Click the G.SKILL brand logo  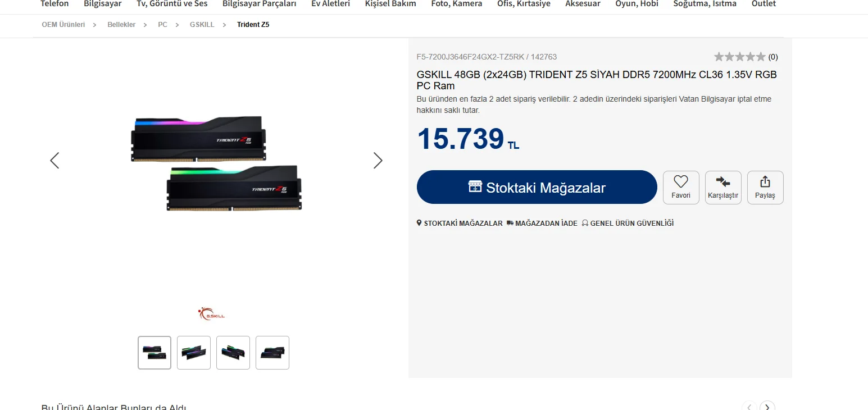(x=211, y=313)
